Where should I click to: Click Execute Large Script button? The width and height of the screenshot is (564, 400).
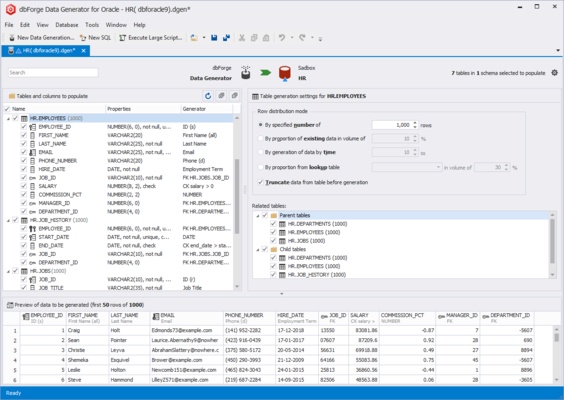point(151,37)
